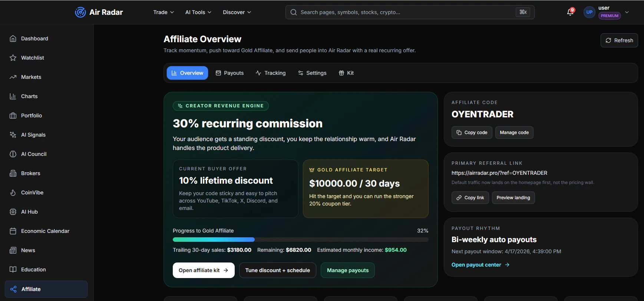644x301 pixels.
Task: Click the pulse icon on Tracking tab
Action: point(258,73)
